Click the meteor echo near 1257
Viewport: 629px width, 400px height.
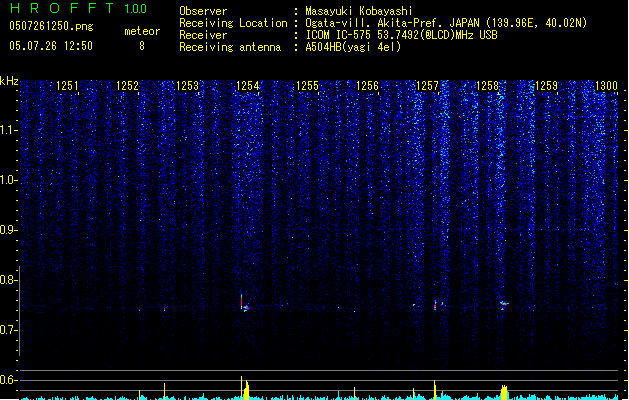coord(435,305)
